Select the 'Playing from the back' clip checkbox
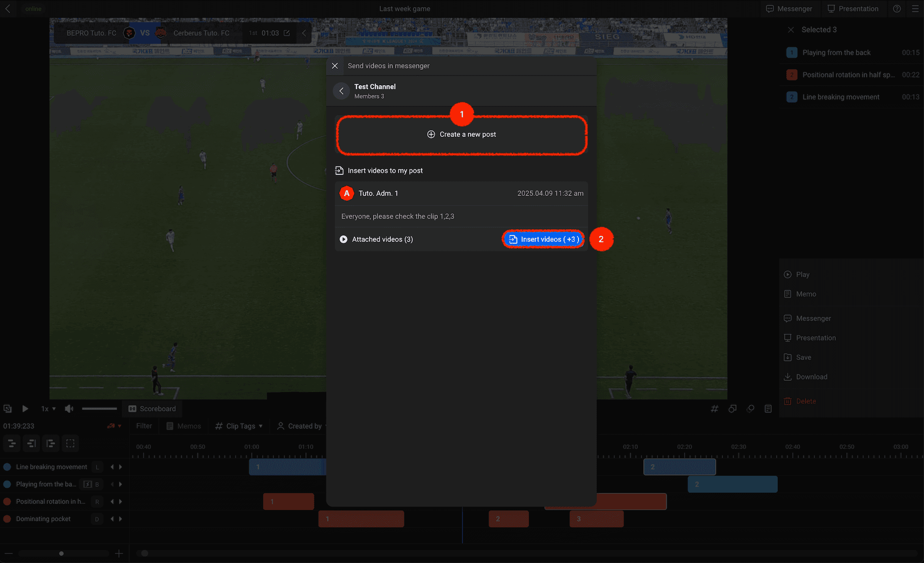924x563 pixels. pyautogui.click(x=792, y=53)
